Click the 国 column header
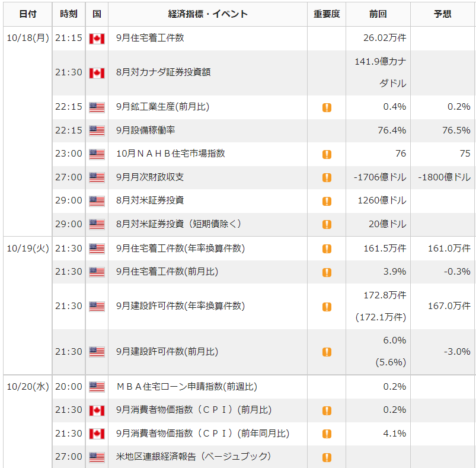Screen dimensions: 476x468 (97, 14)
